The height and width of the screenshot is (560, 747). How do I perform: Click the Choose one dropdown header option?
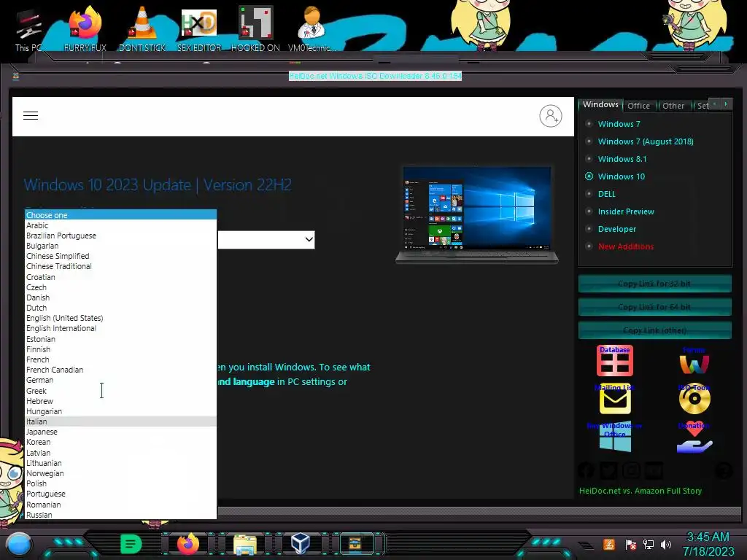tap(120, 215)
